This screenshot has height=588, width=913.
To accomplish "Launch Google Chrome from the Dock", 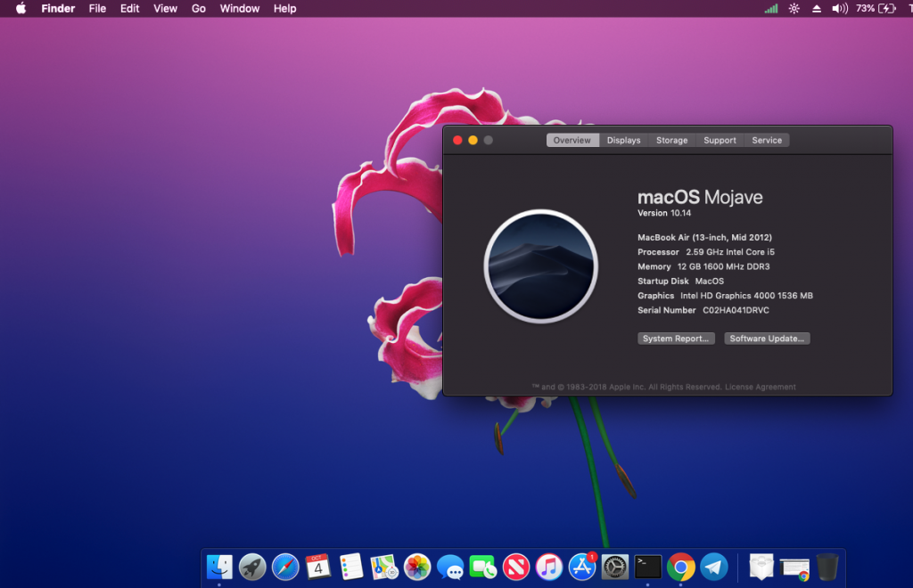I will pyautogui.click(x=679, y=567).
